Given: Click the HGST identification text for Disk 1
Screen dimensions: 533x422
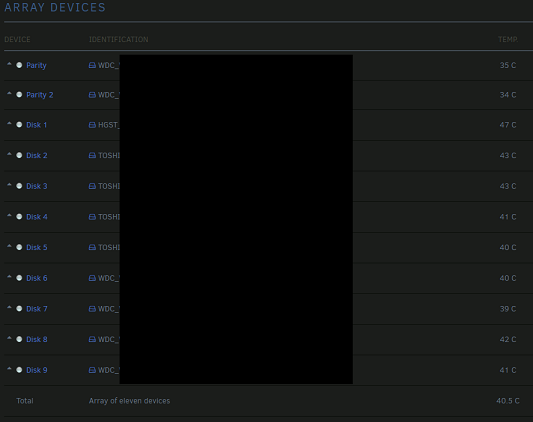Looking at the screenshot, I should pos(109,125).
